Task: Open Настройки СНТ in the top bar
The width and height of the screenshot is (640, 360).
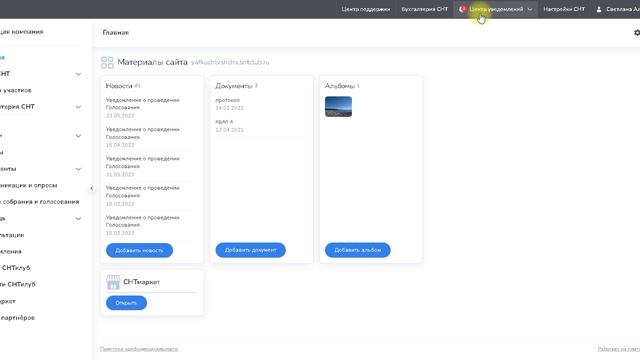Action: (564, 9)
